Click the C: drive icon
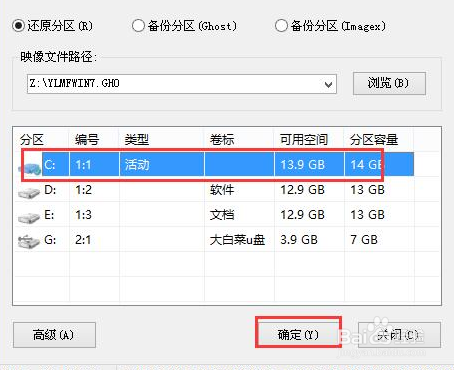This screenshot has width=454, height=370. (30, 168)
